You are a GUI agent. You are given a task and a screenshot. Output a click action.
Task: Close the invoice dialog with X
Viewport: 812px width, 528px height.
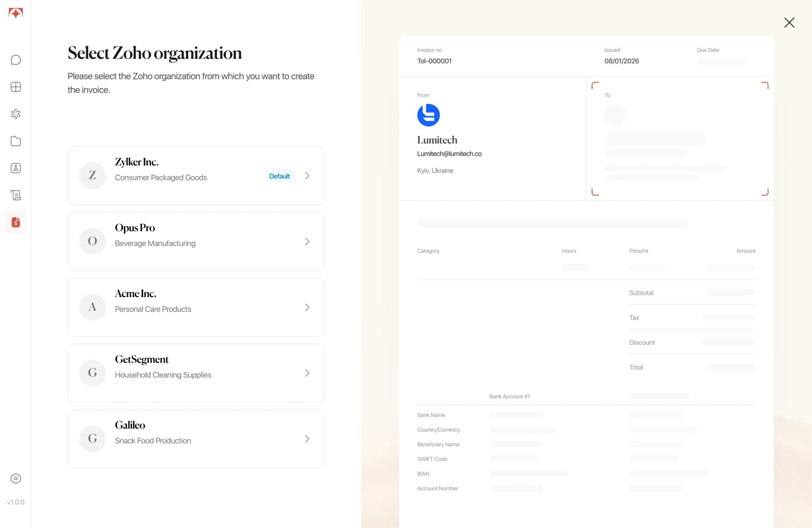(x=789, y=22)
